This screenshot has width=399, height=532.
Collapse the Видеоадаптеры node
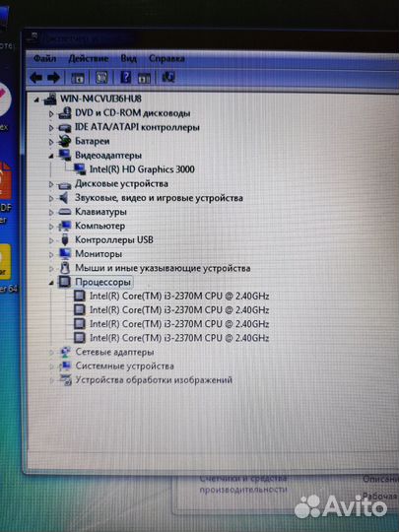[x=51, y=156]
